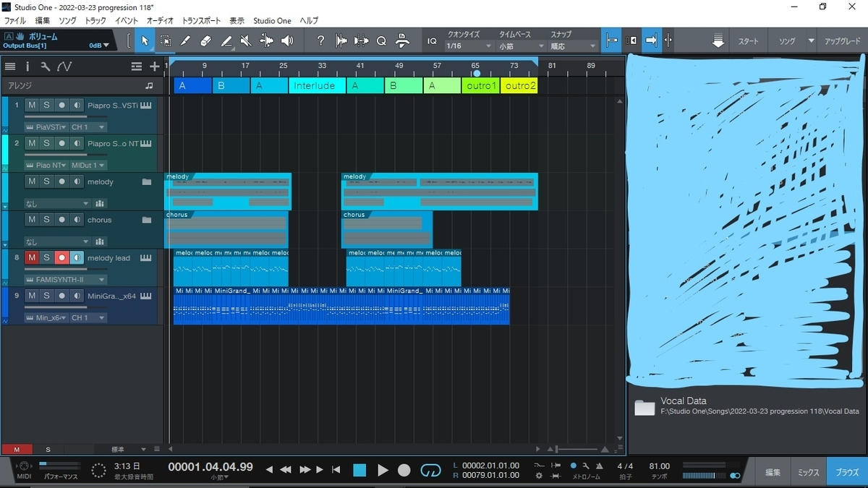Click the tempo value 81.00
This screenshot has height=488, width=868.
[660, 466]
